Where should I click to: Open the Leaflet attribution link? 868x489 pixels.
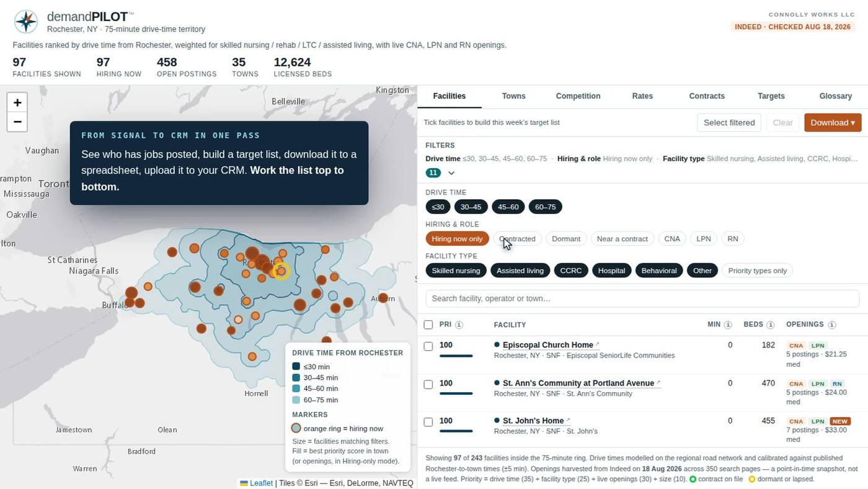pyautogui.click(x=261, y=483)
